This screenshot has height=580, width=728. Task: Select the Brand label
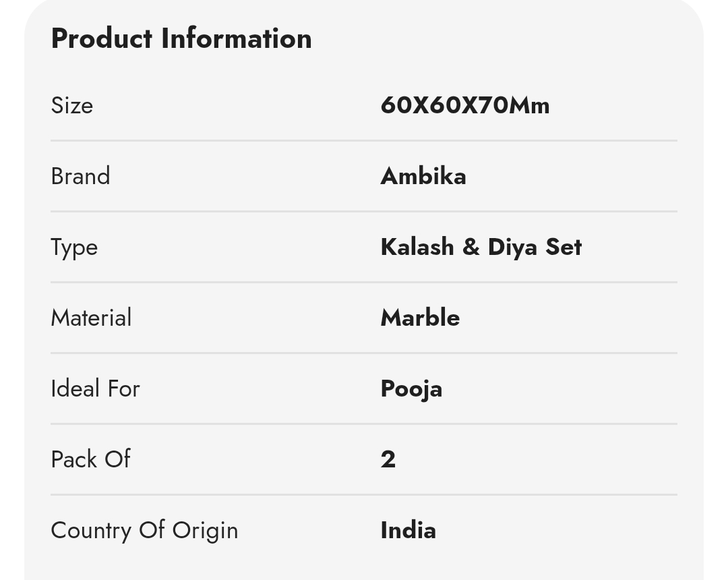coord(80,177)
